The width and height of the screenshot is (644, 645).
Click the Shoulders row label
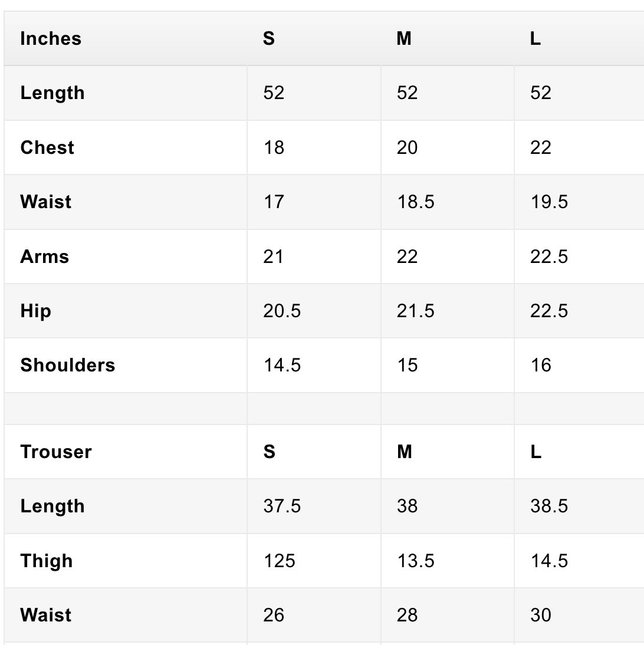tap(68, 365)
